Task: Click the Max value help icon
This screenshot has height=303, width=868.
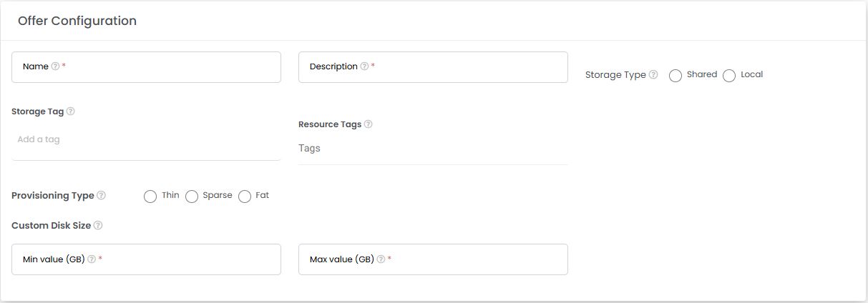Action: [x=381, y=259]
